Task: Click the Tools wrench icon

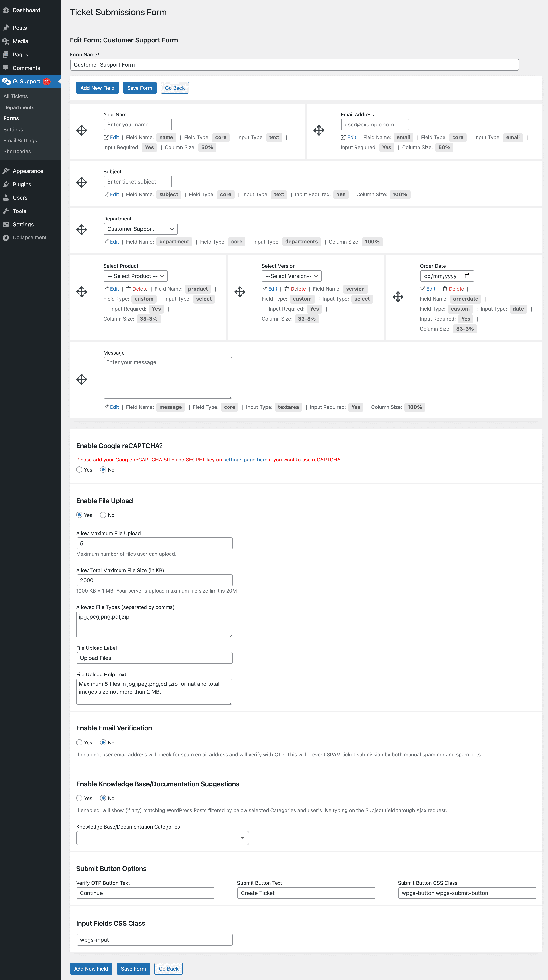Action: (x=6, y=211)
